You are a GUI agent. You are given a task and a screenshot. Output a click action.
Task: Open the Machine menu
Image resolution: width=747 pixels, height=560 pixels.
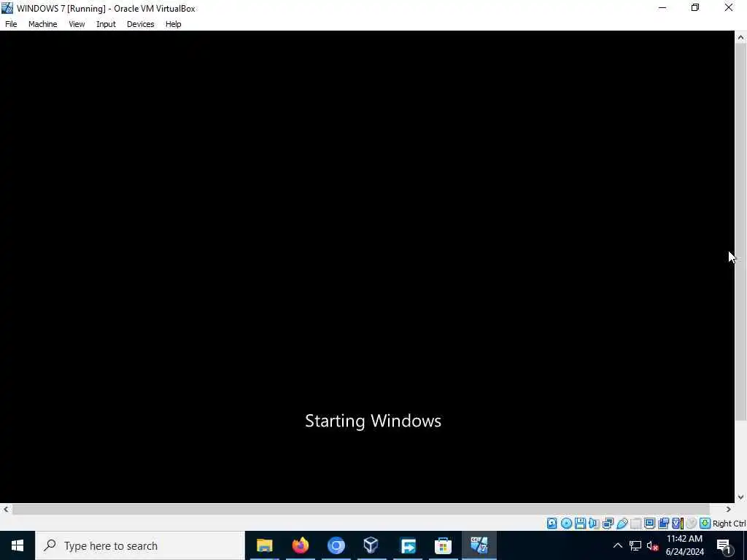(42, 24)
